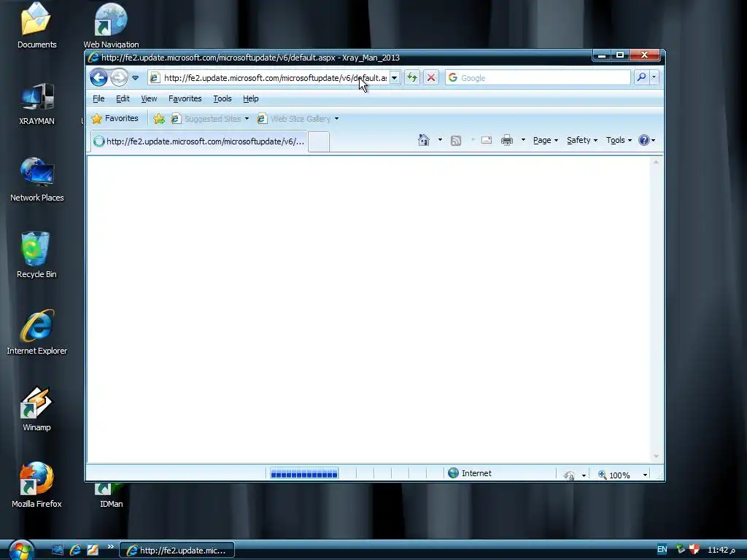Screen dimensions: 747x560
Task: Select the XRAYMAN computer desktop icon
Action: (36, 104)
